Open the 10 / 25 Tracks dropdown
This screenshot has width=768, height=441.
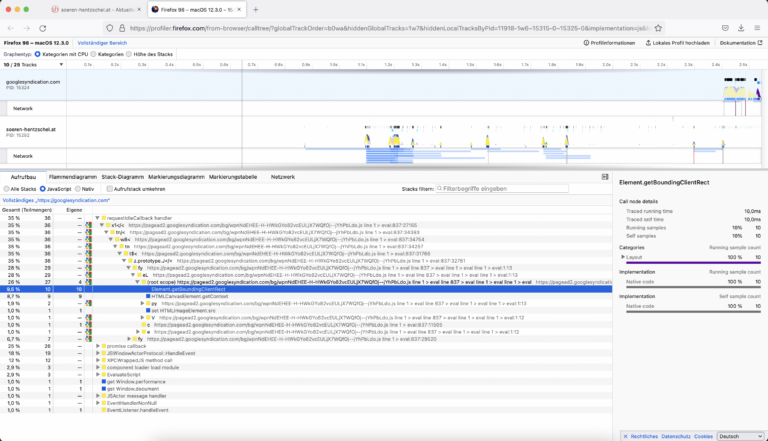[33, 65]
